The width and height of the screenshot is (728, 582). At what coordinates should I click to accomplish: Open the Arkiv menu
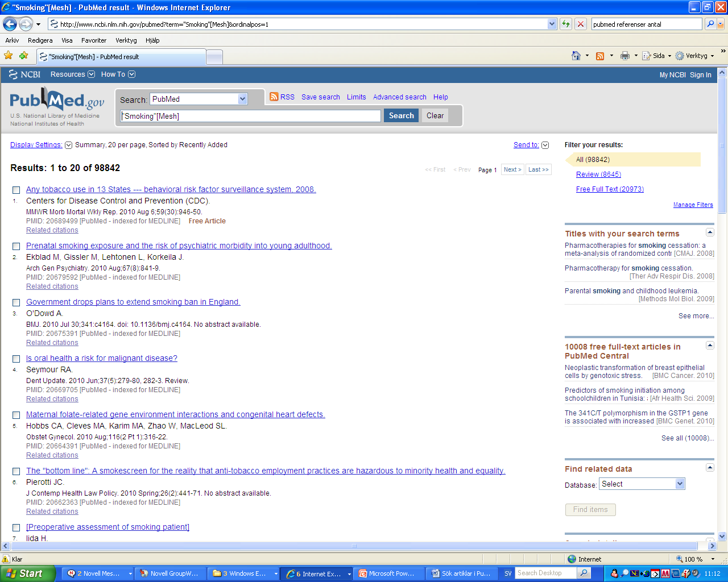tap(12, 40)
